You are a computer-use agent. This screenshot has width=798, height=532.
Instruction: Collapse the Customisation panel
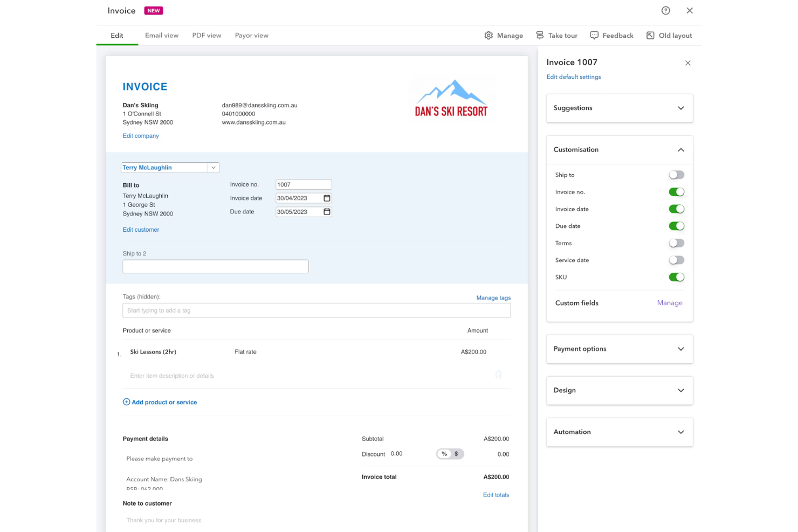(x=680, y=149)
